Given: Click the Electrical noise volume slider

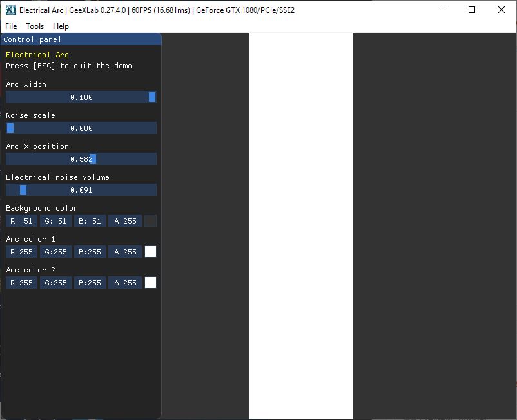Looking at the screenshot, I should 81,190.
